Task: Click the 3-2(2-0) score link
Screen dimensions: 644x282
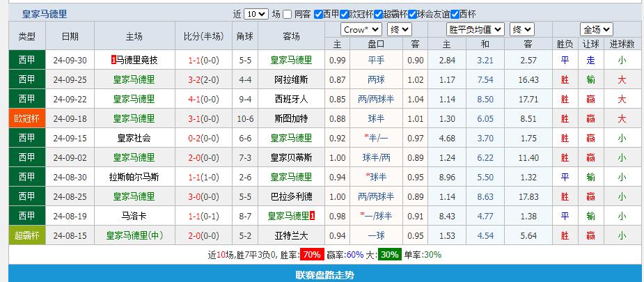Action: pos(205,79)
